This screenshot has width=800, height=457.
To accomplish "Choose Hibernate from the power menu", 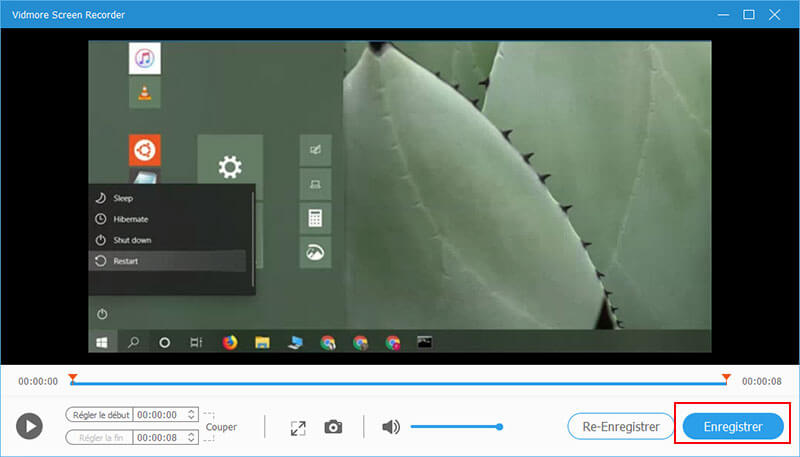I will 130,219.
